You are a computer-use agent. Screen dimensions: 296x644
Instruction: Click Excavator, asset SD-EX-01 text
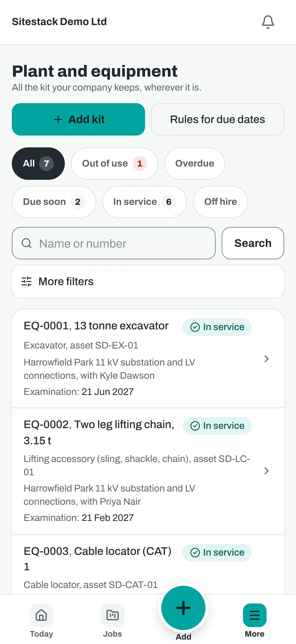[81, 345]
